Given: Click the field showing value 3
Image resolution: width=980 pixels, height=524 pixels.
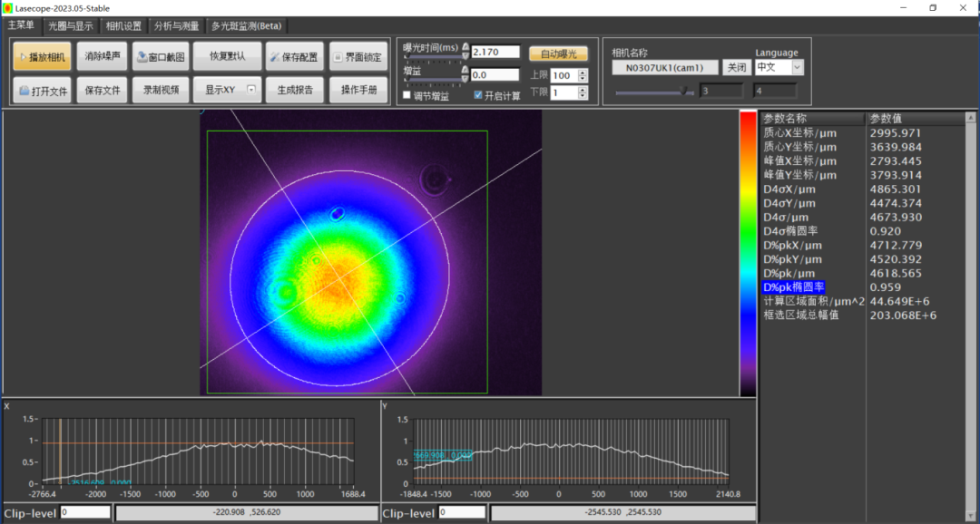Looking at the screenshot, I should [x=721, y=92].
